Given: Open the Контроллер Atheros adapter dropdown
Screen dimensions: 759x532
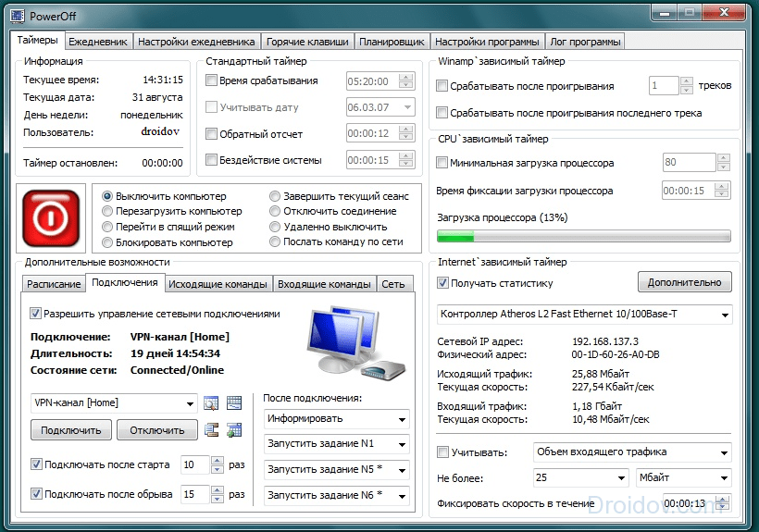Looking at the screenshot, I should (722, 314).
